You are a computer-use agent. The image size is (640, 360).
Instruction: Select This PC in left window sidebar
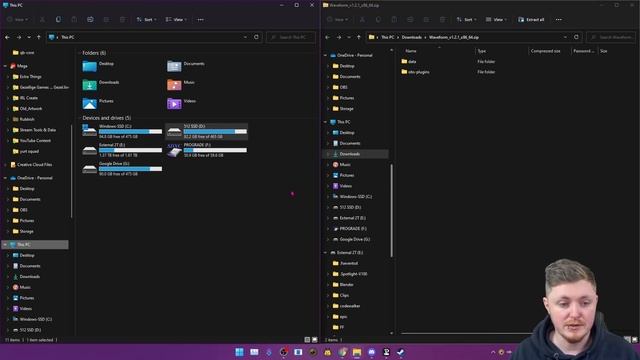click(x=36, y=244)
